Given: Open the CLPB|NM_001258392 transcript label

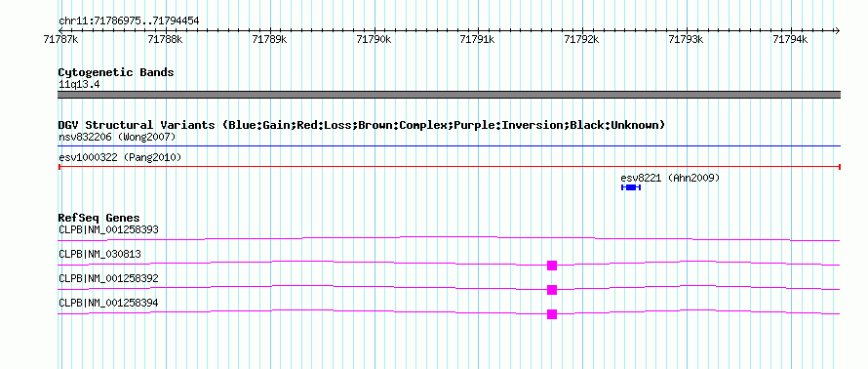Looking at the screenshot, I should (x=108, y=278).
